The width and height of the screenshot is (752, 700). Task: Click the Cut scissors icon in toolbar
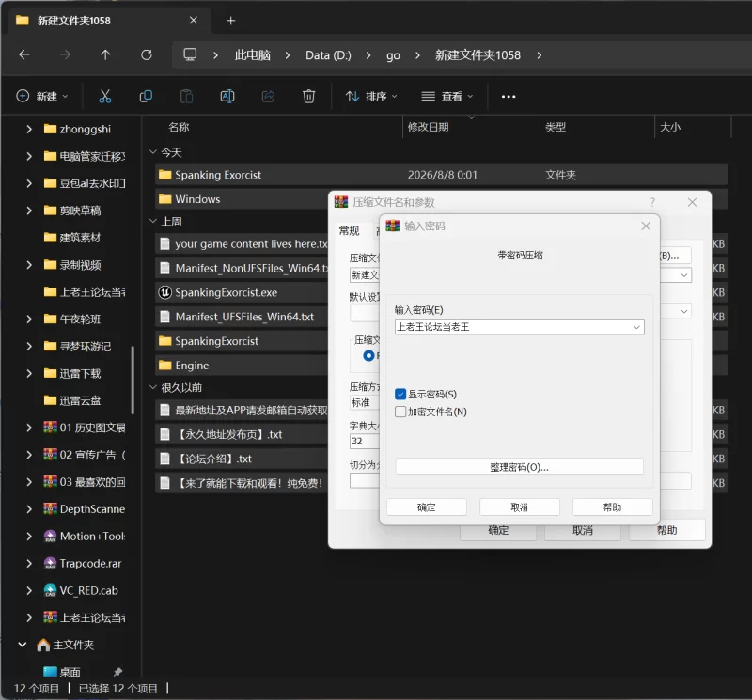point(105,97)
